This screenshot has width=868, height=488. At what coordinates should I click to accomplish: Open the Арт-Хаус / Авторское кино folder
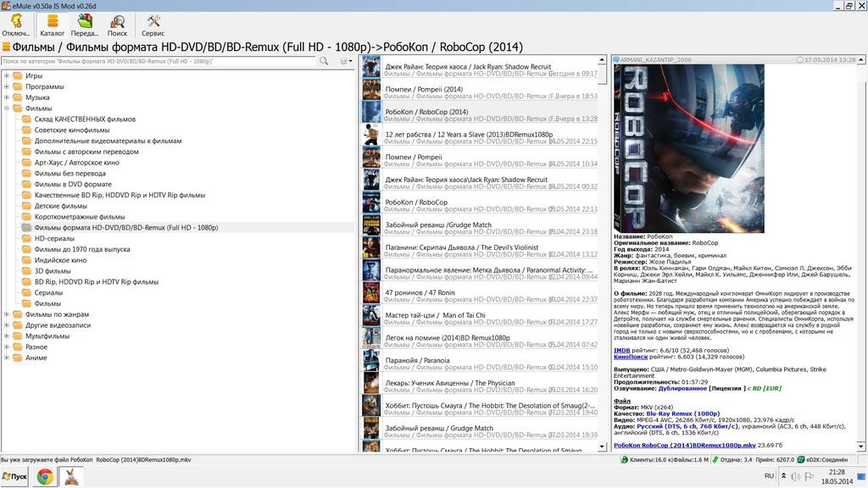76,163
